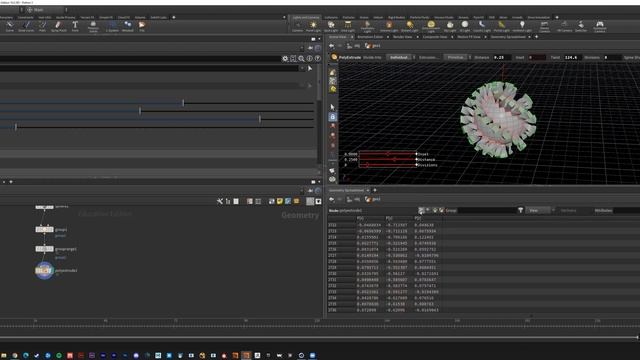Create an Ambient Light from the shelf
640x360 pixels.
pos(522,27)
